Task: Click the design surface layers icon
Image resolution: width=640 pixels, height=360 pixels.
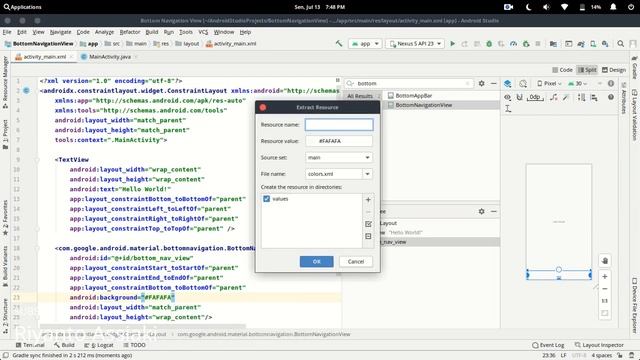Action: 507,84
